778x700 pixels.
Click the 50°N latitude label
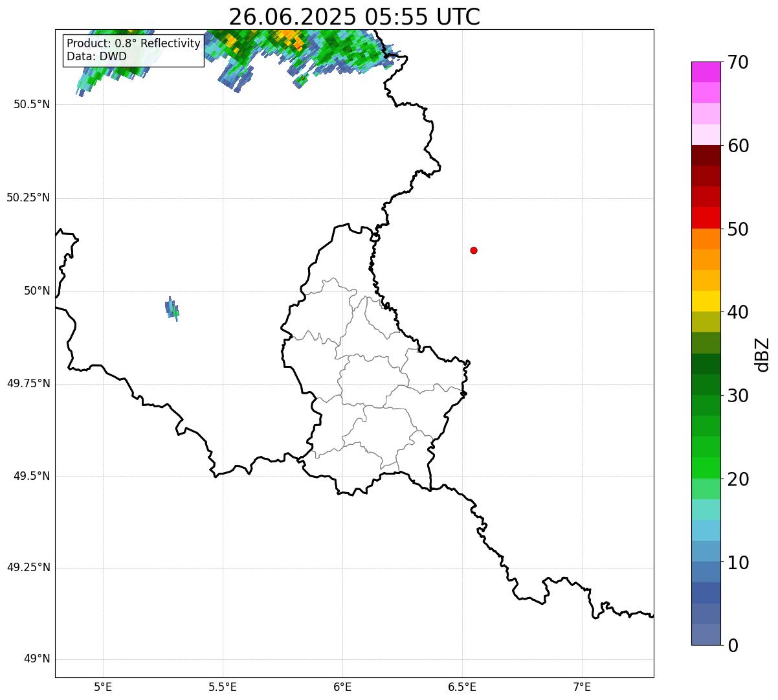[x=37, y=291]
